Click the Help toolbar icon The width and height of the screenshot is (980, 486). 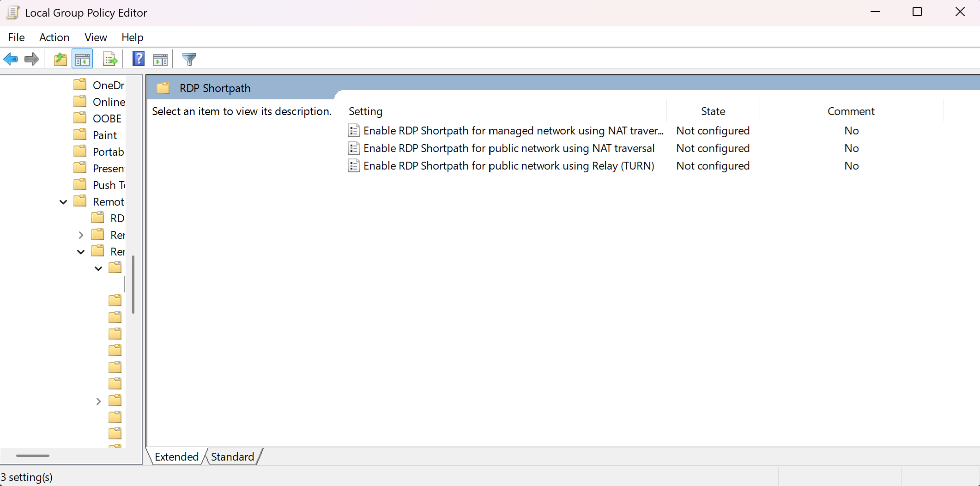(138, 59)
